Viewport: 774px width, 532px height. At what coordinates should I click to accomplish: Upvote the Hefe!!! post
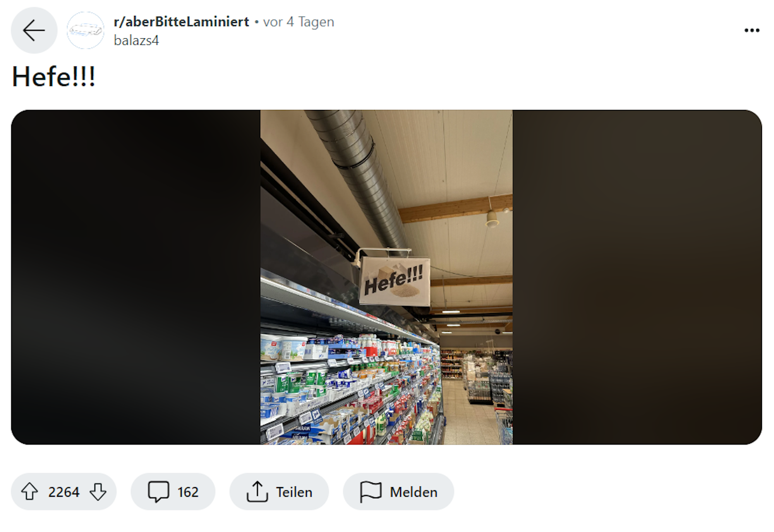(x=29, y=492)
